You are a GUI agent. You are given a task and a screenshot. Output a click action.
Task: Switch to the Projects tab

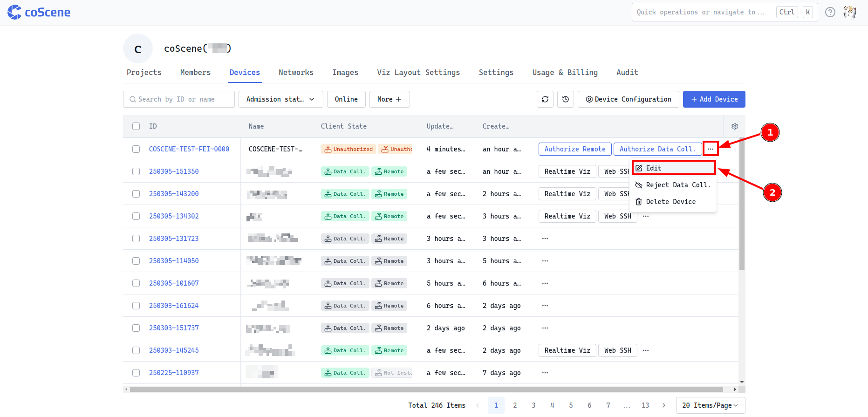click(x=144, y=72)
